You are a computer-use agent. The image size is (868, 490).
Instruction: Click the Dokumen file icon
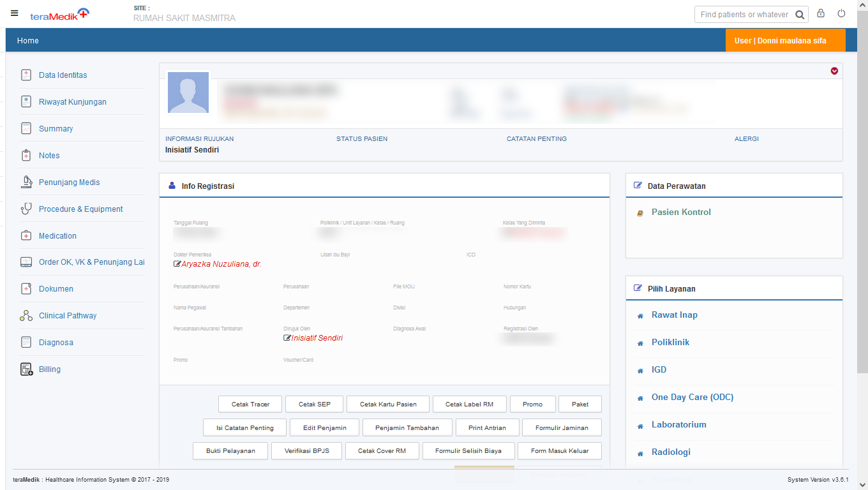pos(26,288)
